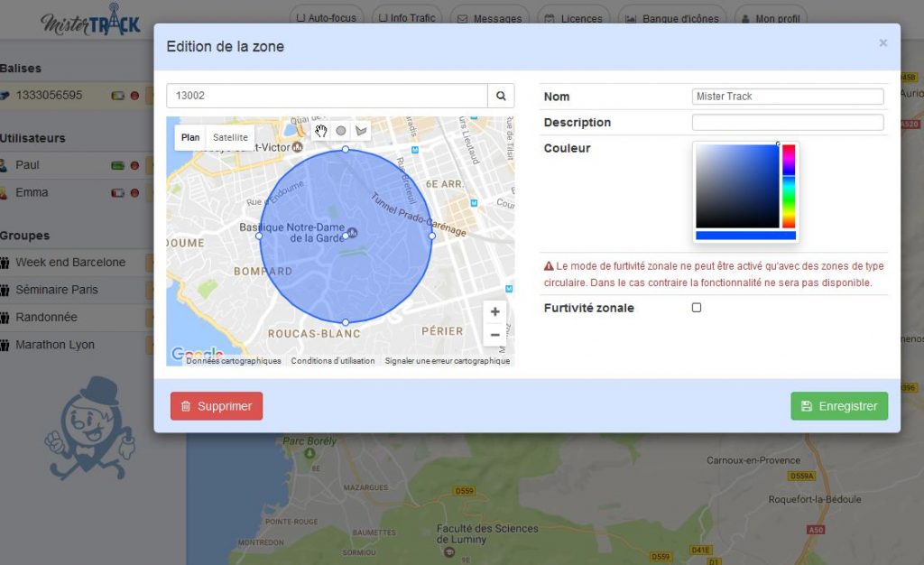
Task: Pick a shade in the blue saturation square
Action: (x=737, y=186)
